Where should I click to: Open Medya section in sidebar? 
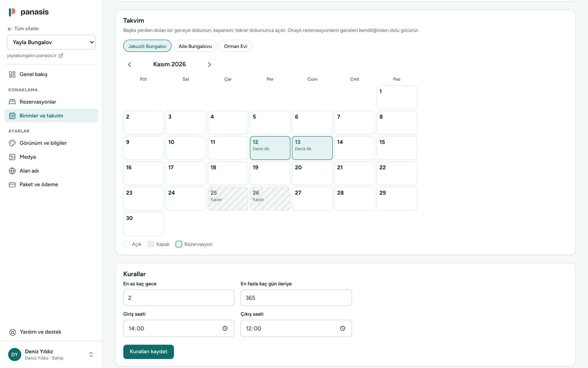point(51,157)
